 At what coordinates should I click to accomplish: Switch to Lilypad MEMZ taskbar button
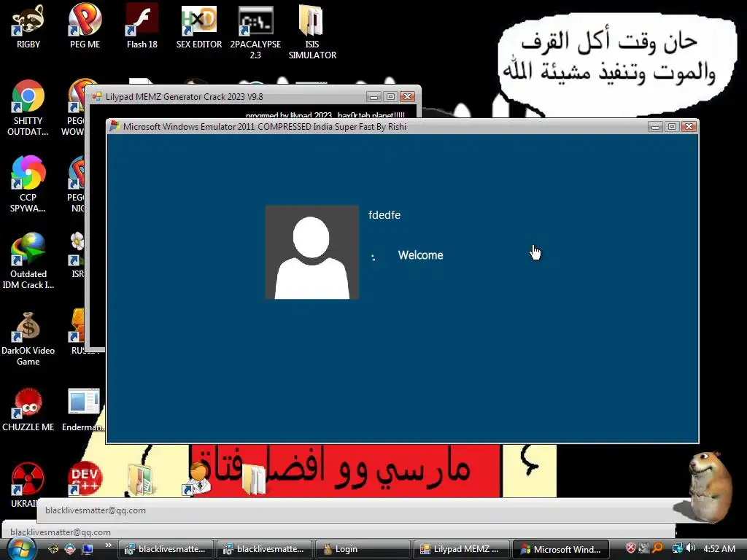[462, 549]
